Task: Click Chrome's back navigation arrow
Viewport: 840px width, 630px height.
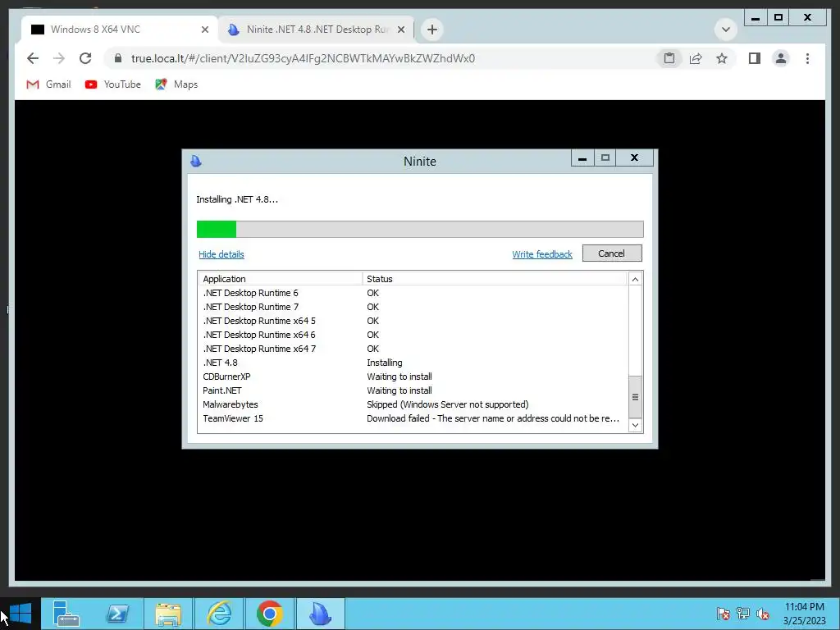Action: [x=33, y=58]
